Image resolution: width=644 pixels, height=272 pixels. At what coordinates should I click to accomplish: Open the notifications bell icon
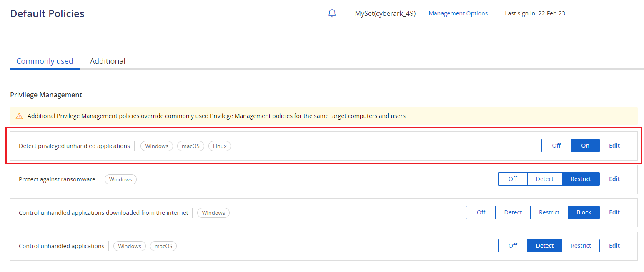(332, 13)
